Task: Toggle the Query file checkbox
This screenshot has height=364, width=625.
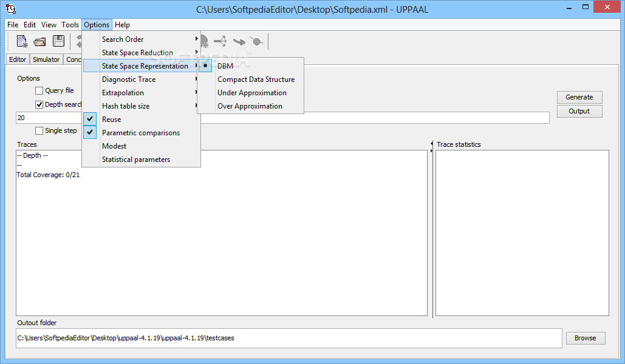Action: (x=39, y=91)
